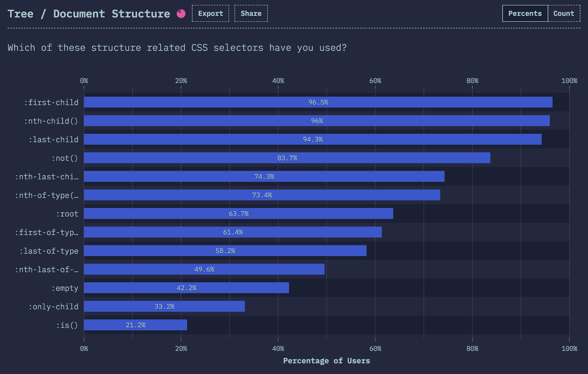
Task: Open the Share option
Action: (x=251, y=14)
